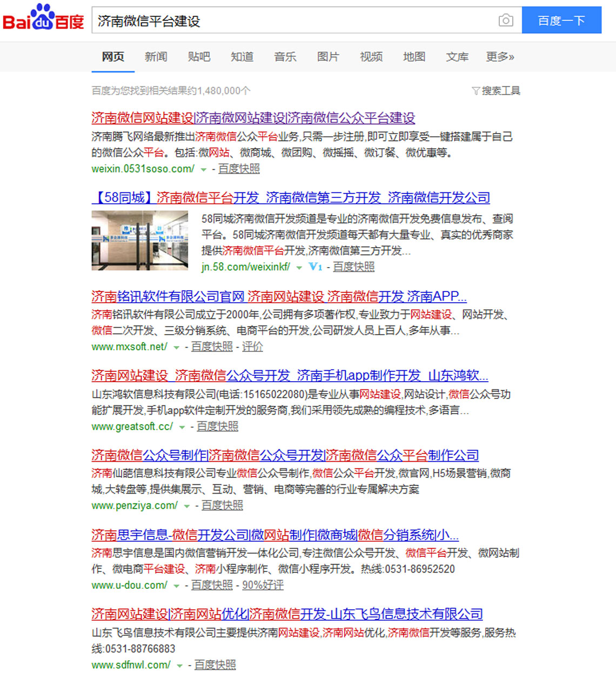Click the 百度一下 search button
This screenshot has height=678, width=616.
561,21
